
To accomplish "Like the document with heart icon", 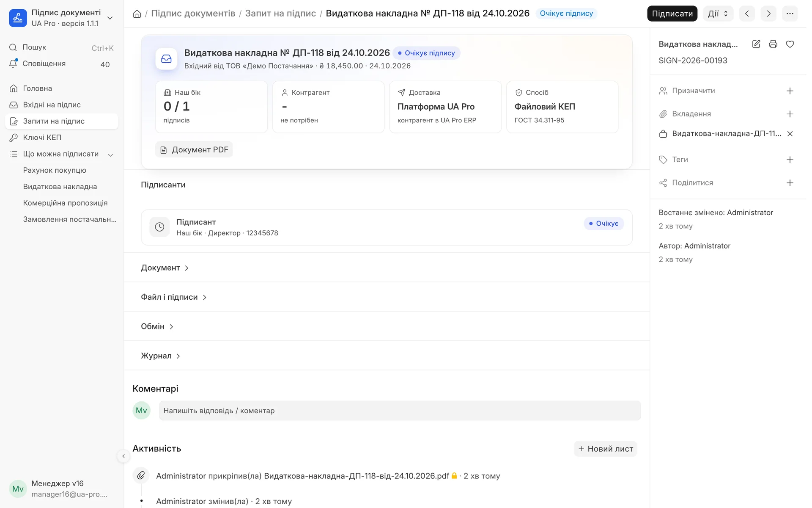I will pyautogui.click(x=790, y=44).
